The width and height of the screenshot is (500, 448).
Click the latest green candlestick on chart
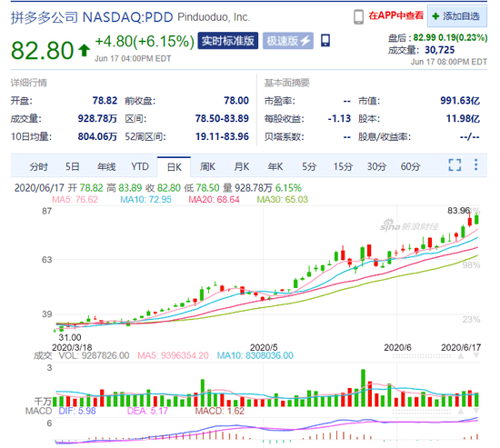click(x=476, y=219)
